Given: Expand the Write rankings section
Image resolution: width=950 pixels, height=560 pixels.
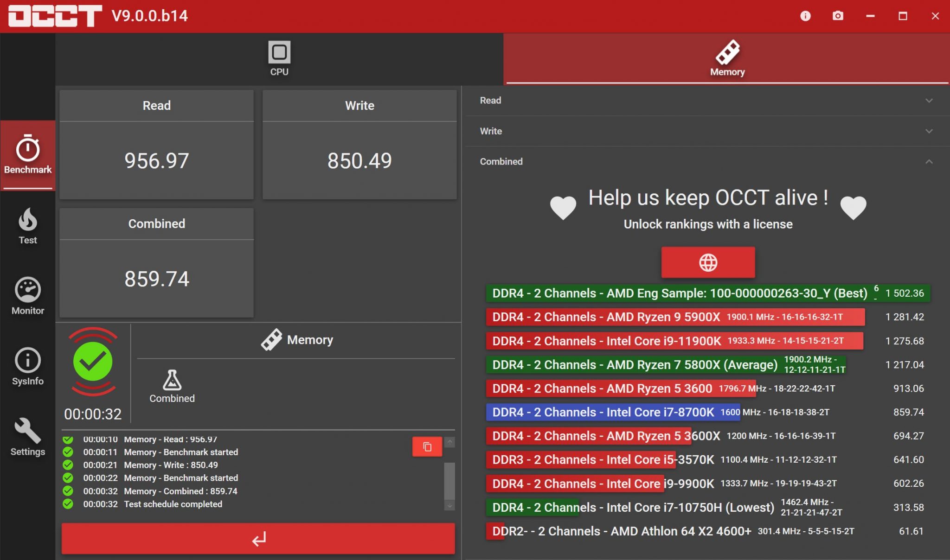Looking at the screenshot, I should point(707,131).
